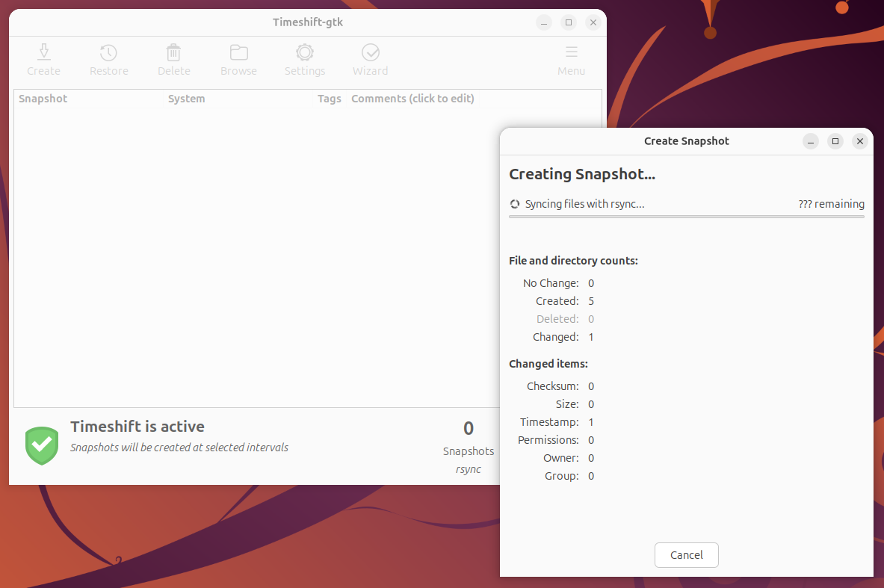This screenshot has width=884, height=588.
Task: Click the Tags column header
Action: point(330,99)
